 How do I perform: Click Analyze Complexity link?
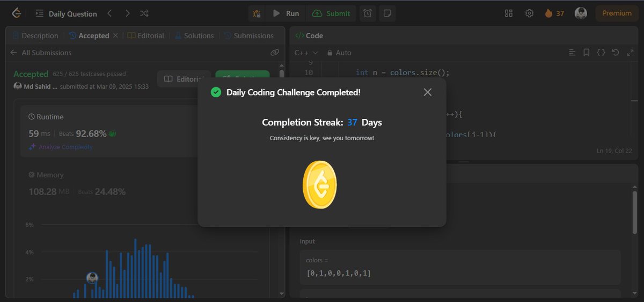pos(61,147)
